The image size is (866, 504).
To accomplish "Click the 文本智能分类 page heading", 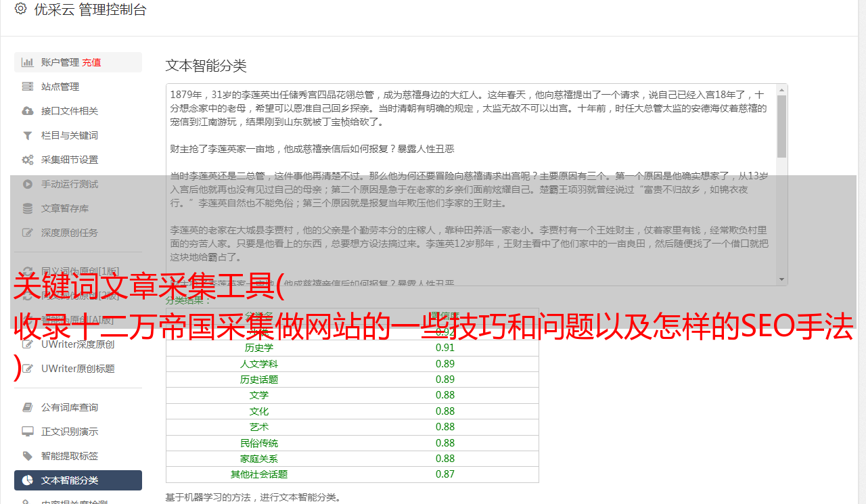I will [206, 66].
